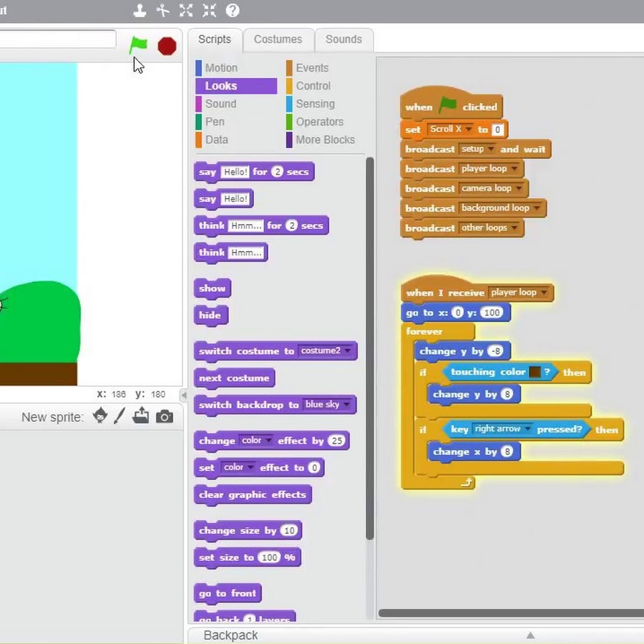Click the 25 value in change effect block
Screen dimensions: 644x644
point(337,441)
